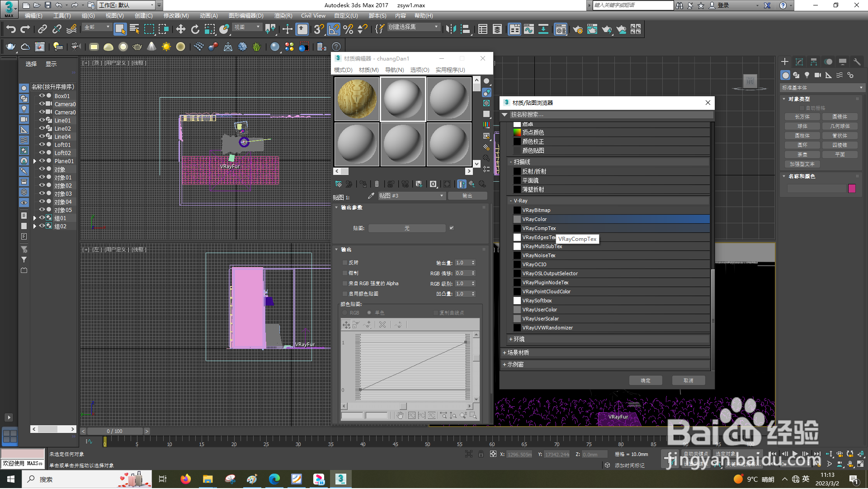This screenshot has height=489, width=868.
Task: Click the pan hand icon under curve
Action: (400, 415)
